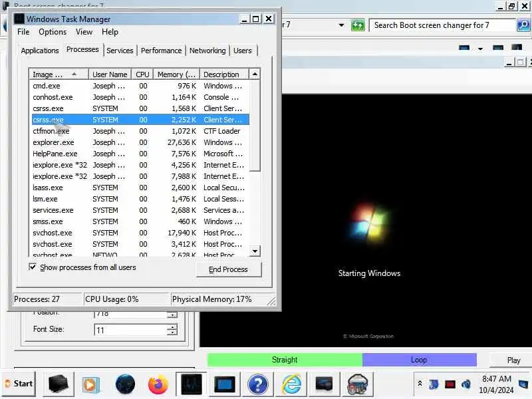The image size is (532, 399).
Task: Switch to the Applications tab
Action: pos(40,51)
